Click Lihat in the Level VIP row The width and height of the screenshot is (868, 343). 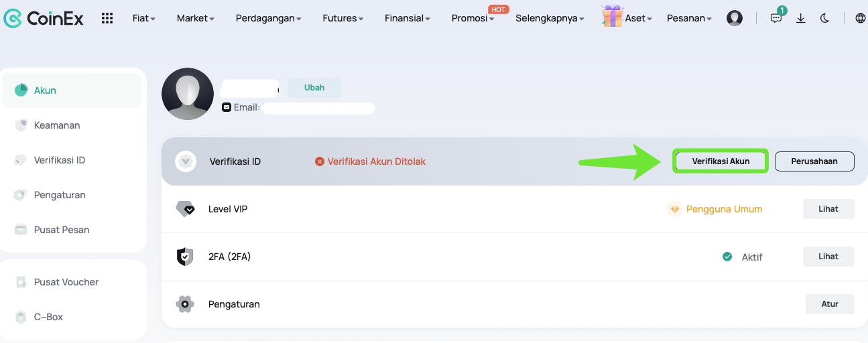coord(828,209)
